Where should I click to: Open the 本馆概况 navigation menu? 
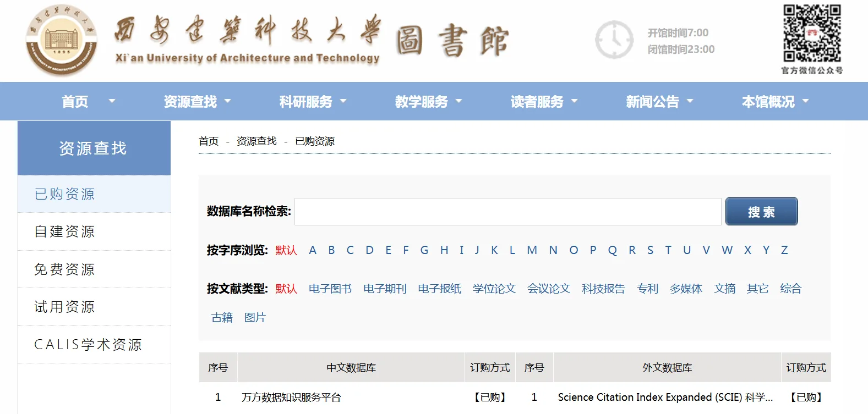click(x=768, y=102)
